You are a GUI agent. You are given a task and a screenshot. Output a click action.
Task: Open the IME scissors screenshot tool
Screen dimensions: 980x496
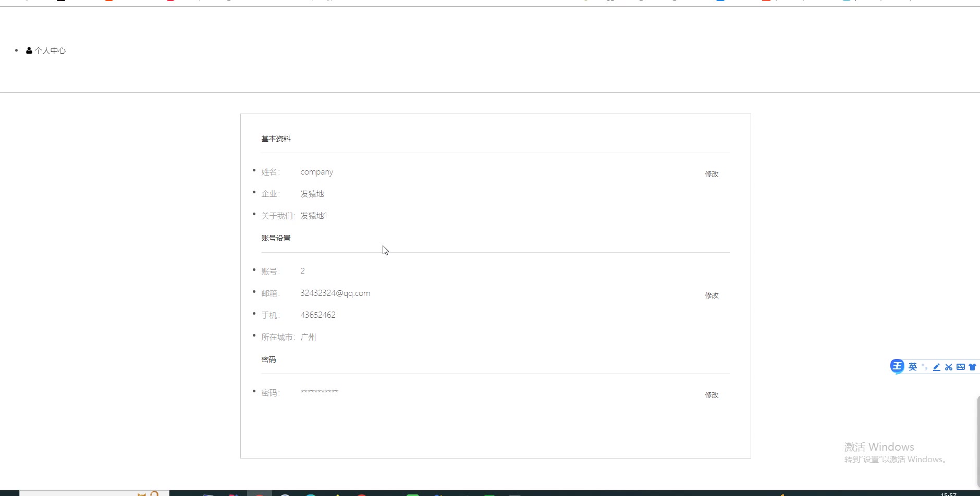(948, 367)
